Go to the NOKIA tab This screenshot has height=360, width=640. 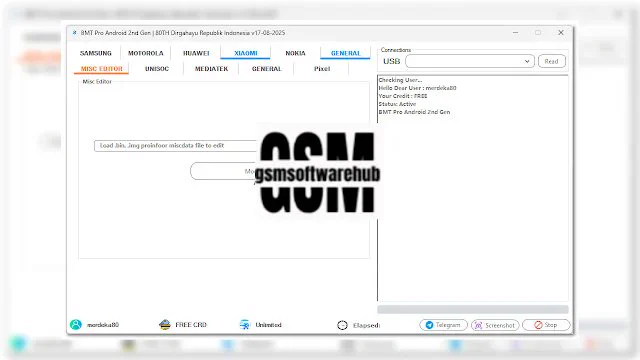pyautogui.click(x=296, y=53)
